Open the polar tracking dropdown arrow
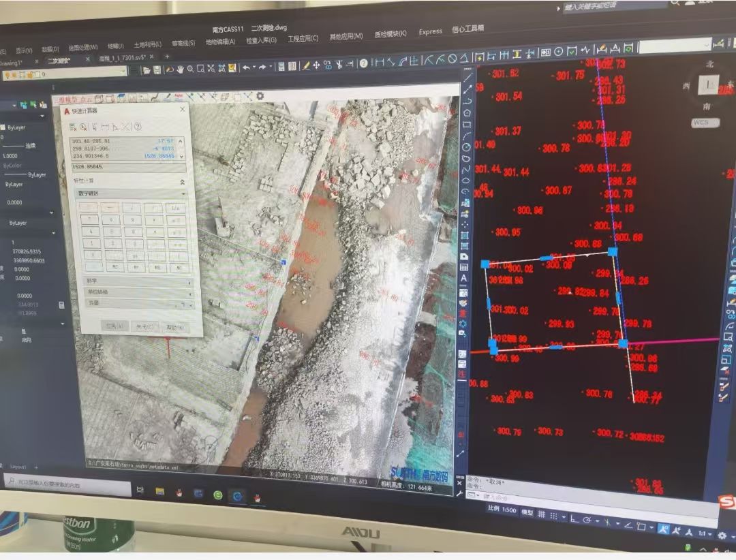 pos(596,521)
